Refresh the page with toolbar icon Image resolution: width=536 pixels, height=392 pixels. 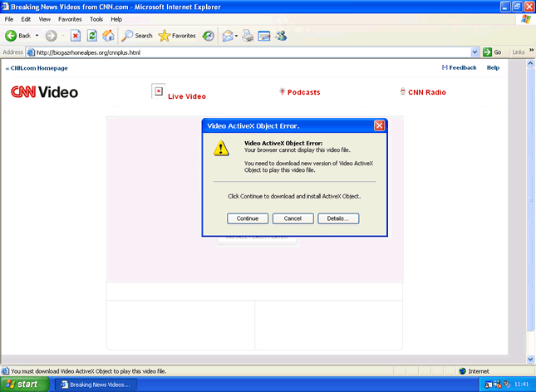(91, 36)
